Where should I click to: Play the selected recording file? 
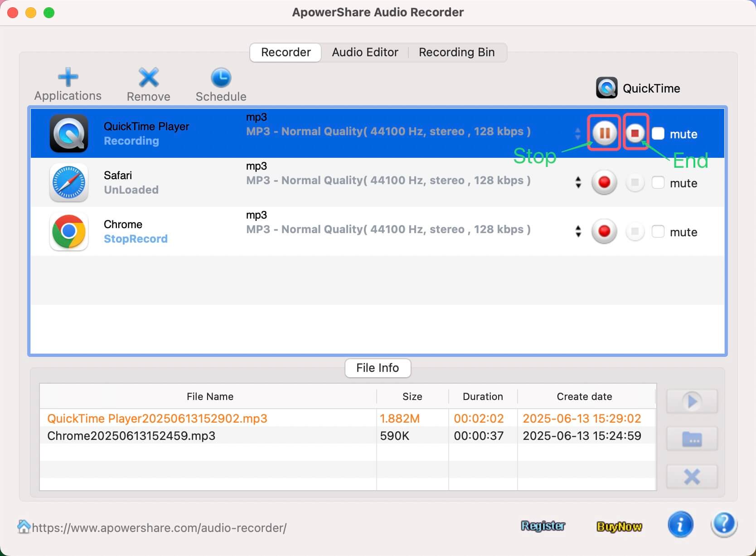click(692, 401)
